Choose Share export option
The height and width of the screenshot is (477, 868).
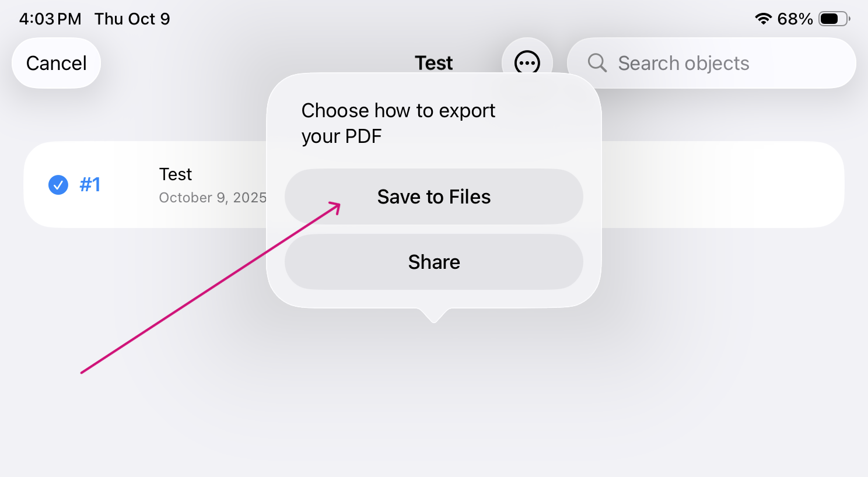pos(433,262)
